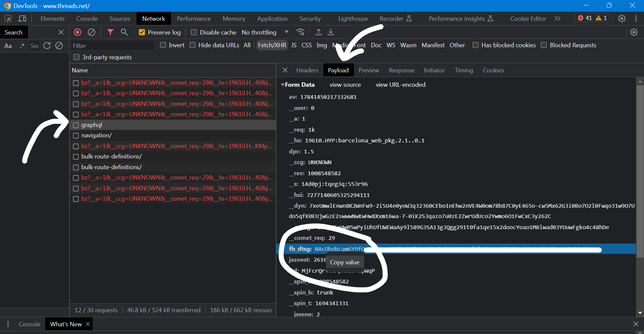Click the network Filter text field
This screenshot has height=334, width=644.
[x=112, y=46]
